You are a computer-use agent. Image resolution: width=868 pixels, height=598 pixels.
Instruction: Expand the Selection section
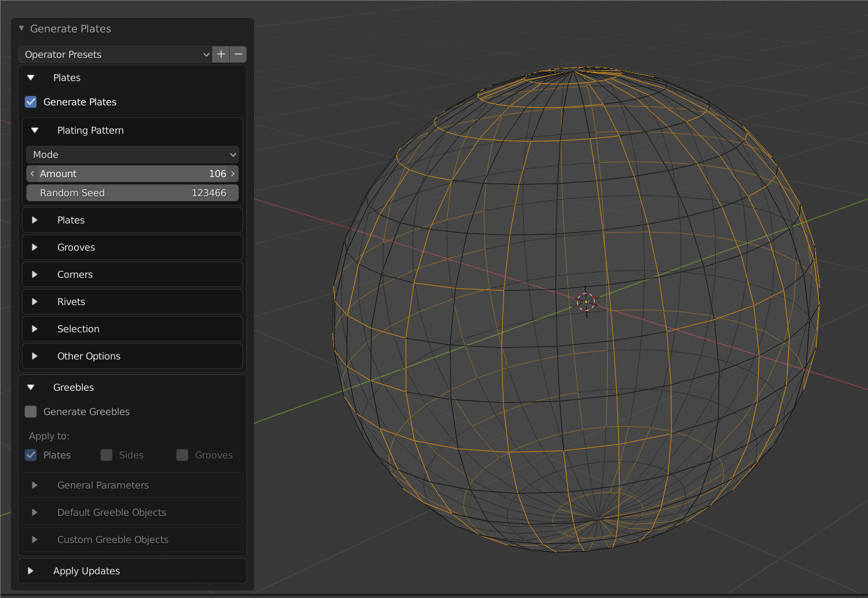tap(35, 329)
